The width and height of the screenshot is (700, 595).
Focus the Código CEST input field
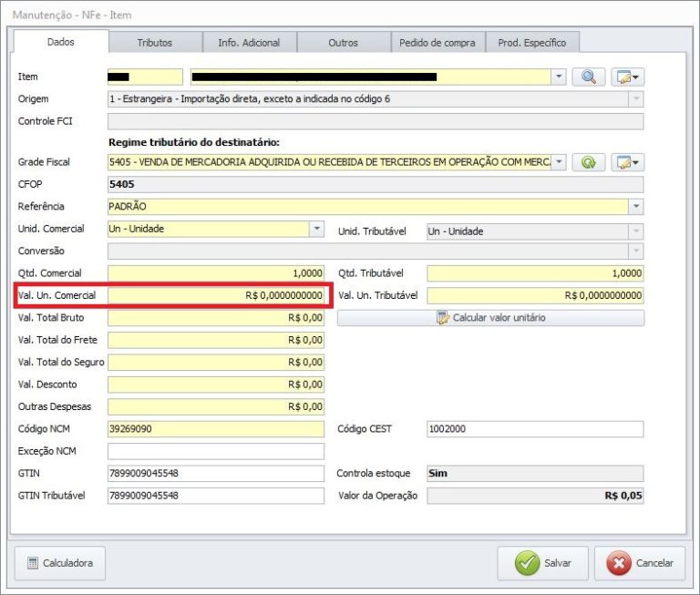pyautogui.click(x=534, y=429)
